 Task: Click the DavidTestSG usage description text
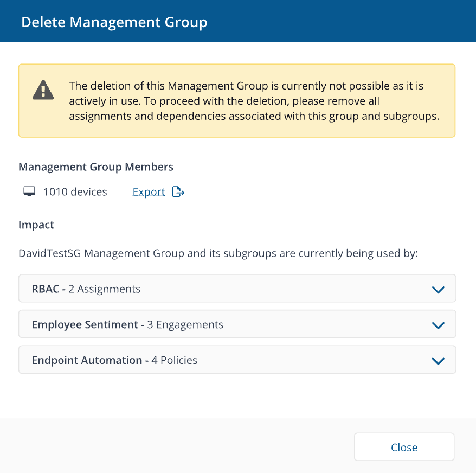point(218,254)
